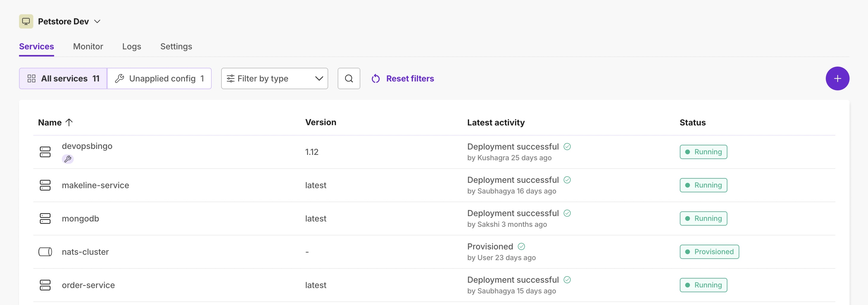Click 'by Saubhagya 16 days ago' text
868x305 pixels.
click(512, 191)
